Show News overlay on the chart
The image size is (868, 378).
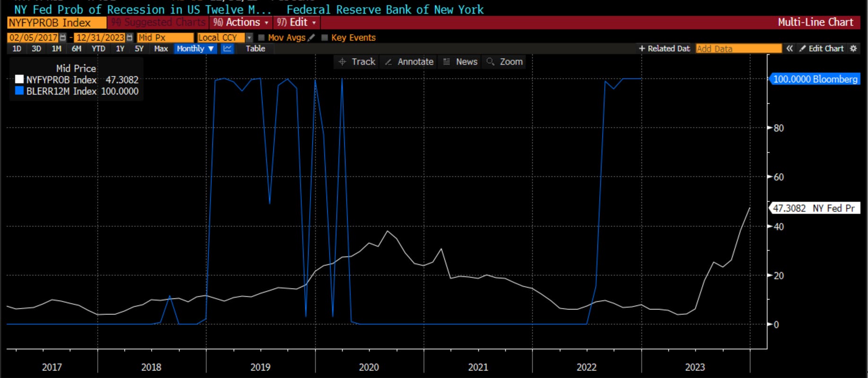pos(460,62)
